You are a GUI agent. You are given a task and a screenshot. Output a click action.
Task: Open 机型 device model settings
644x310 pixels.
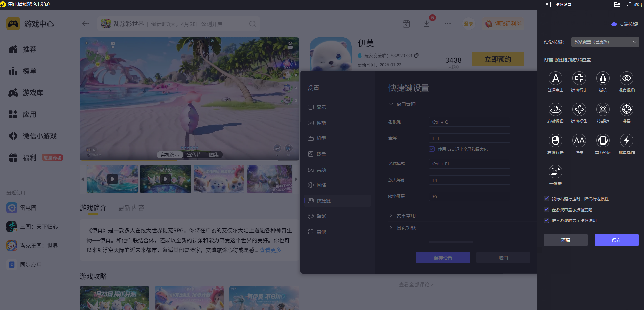point(338,138)
